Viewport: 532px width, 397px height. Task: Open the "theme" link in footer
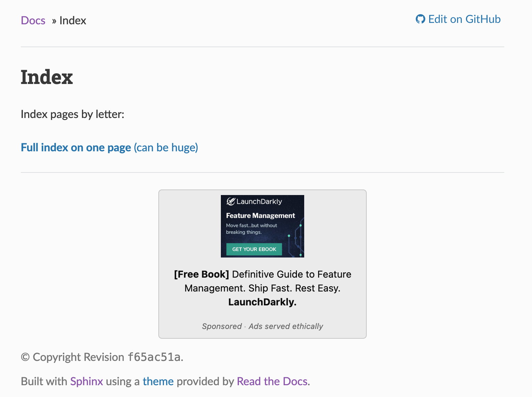tap(158, 381)
